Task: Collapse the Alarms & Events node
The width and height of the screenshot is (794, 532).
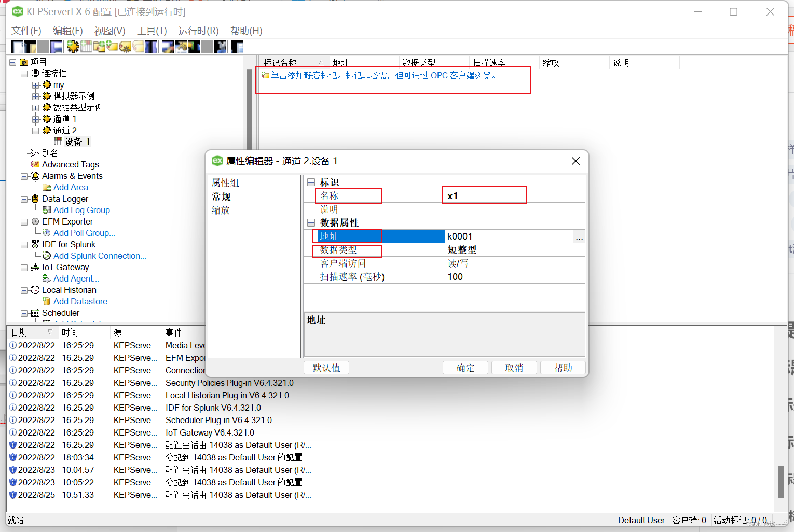Action: point(24,176)
